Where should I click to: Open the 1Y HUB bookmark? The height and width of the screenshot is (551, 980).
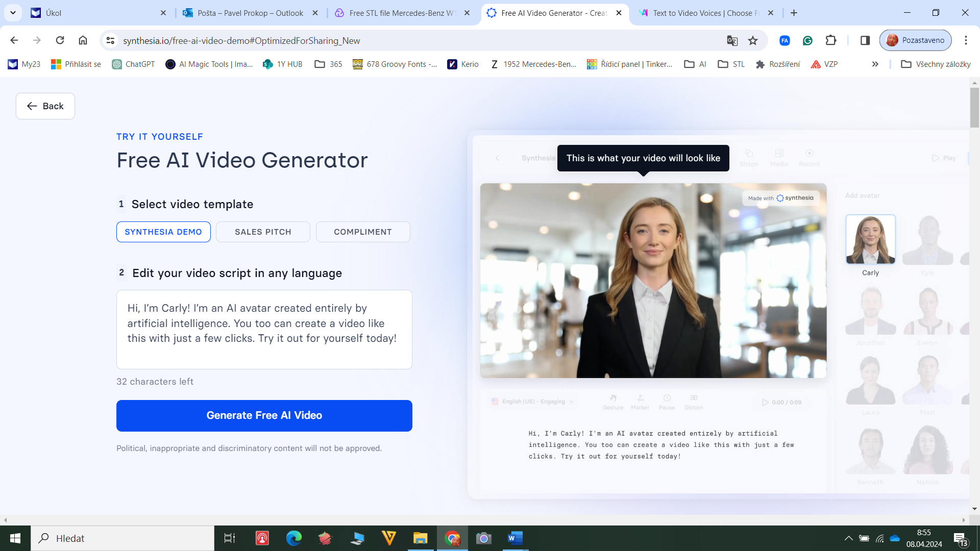[x=283, y=64]
